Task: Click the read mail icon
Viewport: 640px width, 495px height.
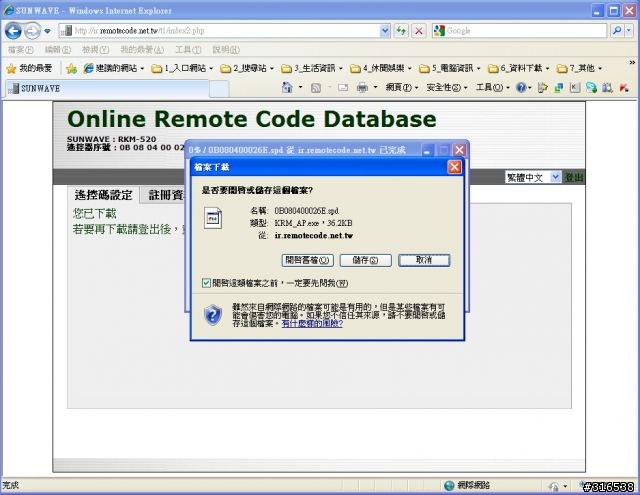Action: pyautogui.click(x=343, y=88)
